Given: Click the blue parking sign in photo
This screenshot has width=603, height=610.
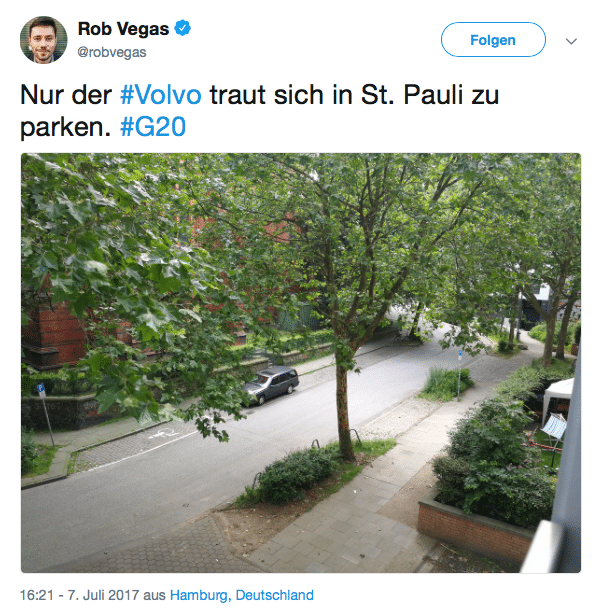Looking at the screenshot, I should coord(41,390).
